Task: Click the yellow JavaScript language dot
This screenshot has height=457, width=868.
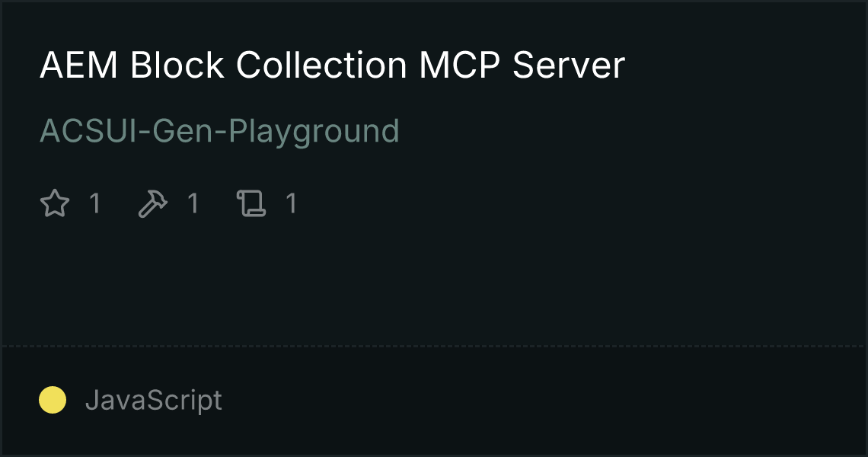Action: [53, 400]
